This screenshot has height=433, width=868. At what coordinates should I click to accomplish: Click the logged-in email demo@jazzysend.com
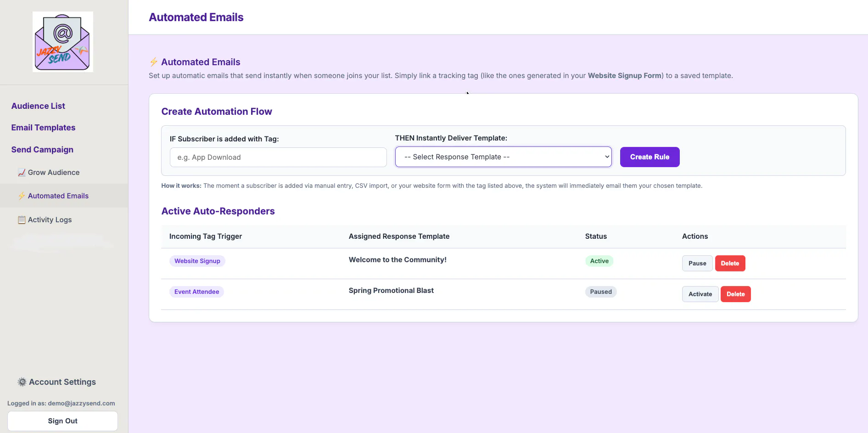click(x=81, y=404)
